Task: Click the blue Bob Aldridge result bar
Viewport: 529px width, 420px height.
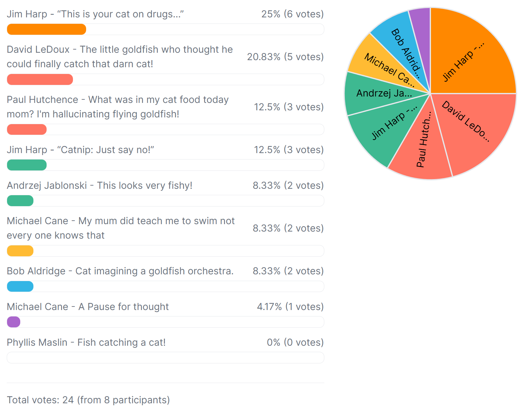Action: tap(20, 286)
